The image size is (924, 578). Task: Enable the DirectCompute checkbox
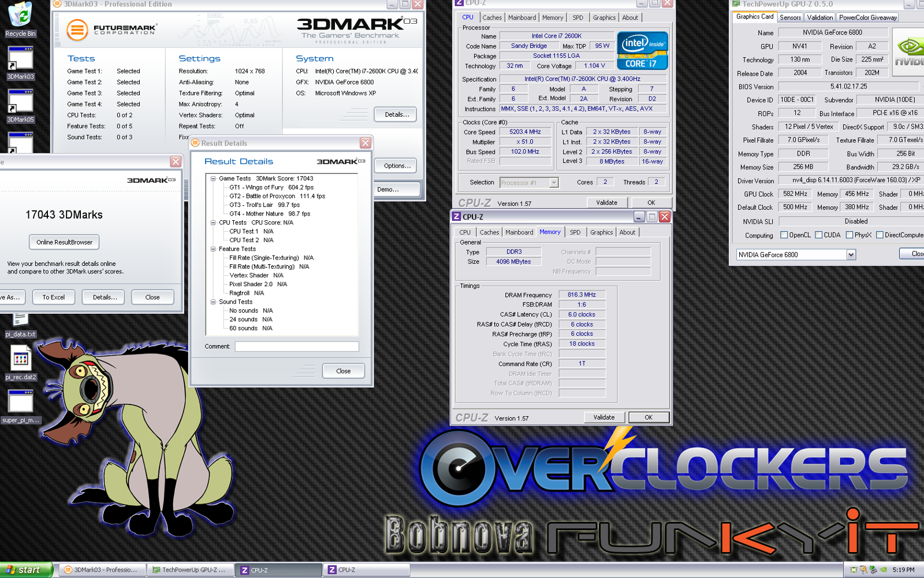tap(880, 235)
